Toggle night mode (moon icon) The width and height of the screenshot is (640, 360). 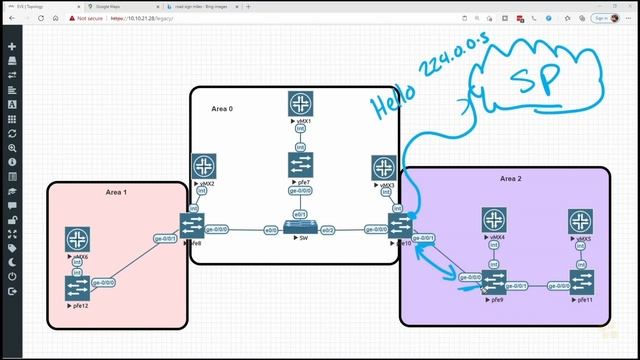[12, 262]
